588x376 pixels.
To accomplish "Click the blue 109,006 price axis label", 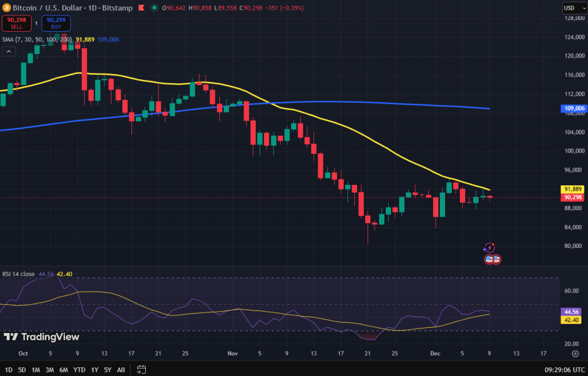I will (x=574, y=108).
